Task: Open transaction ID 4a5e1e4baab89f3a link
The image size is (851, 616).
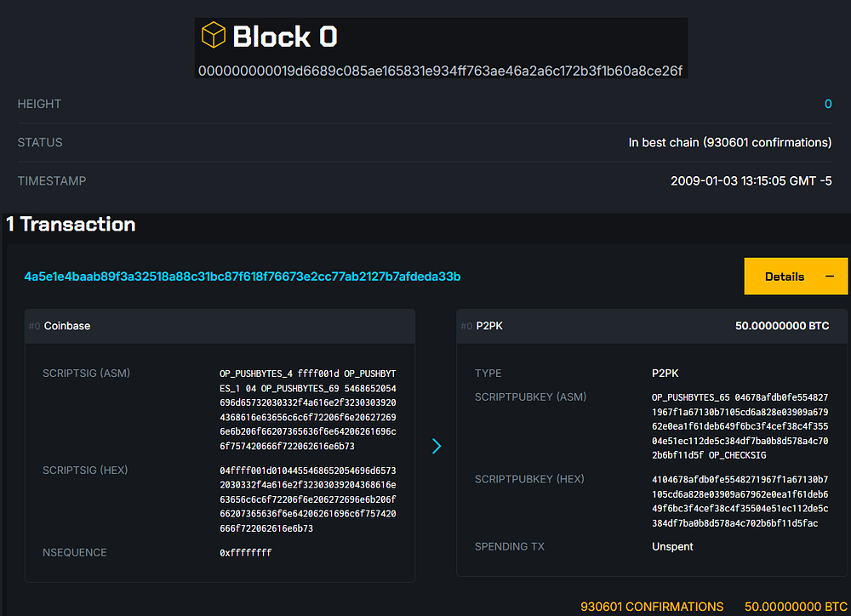Action: [x=243, y=277]
